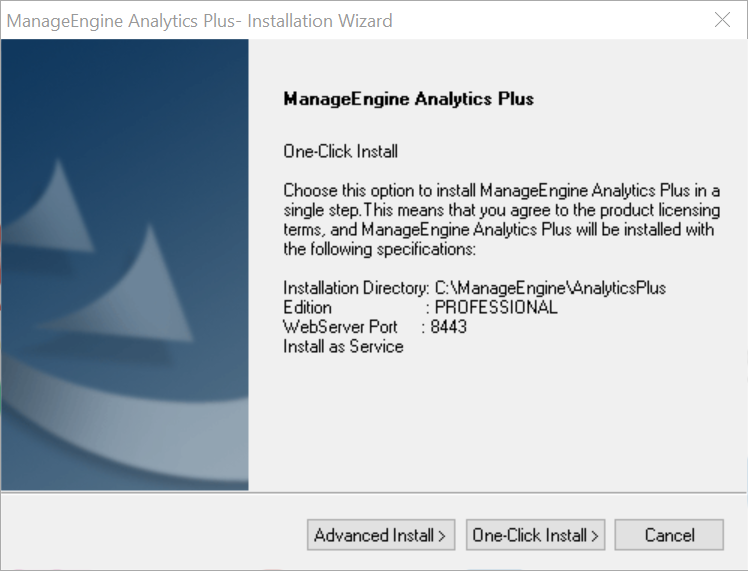Click the arrow on One-Click Install button
The width and height of the screenshot is (748, 571).
click(x=594, y=536)
